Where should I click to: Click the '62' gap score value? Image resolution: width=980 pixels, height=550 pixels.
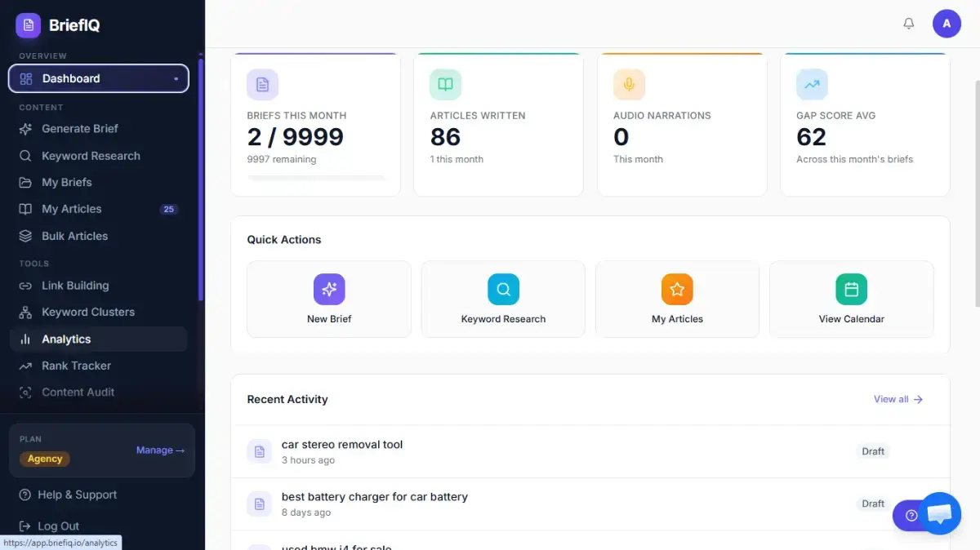point(812,137)
